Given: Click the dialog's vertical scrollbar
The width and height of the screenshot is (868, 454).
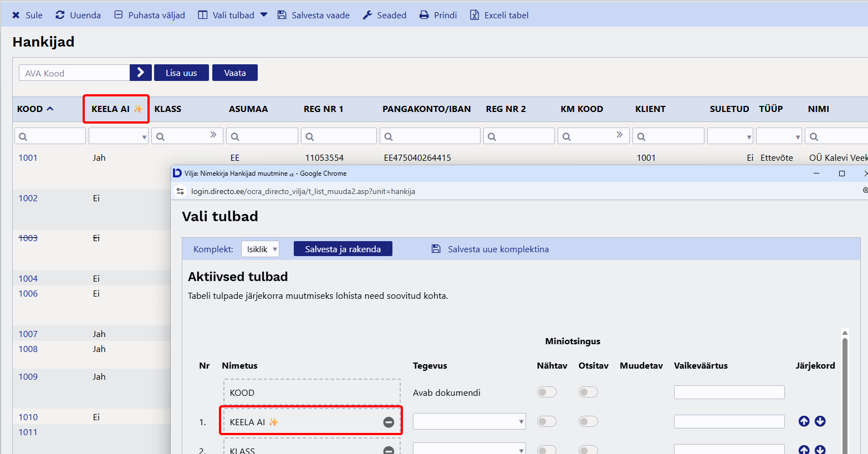Looking at the screenshot, I should 845,388.
